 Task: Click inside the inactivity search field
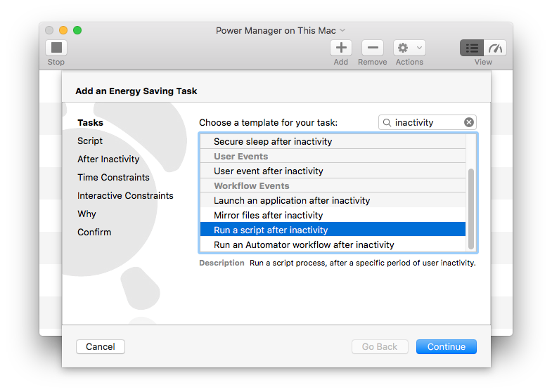(428, 122)
